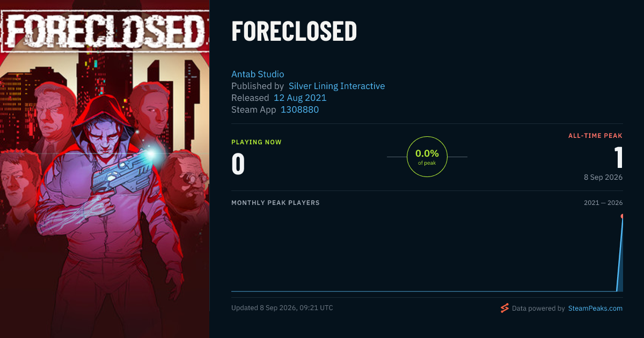Viewport: 644px width, 338px height.
Task: Open the Antab Studio developer link
Action: (258, 74)
